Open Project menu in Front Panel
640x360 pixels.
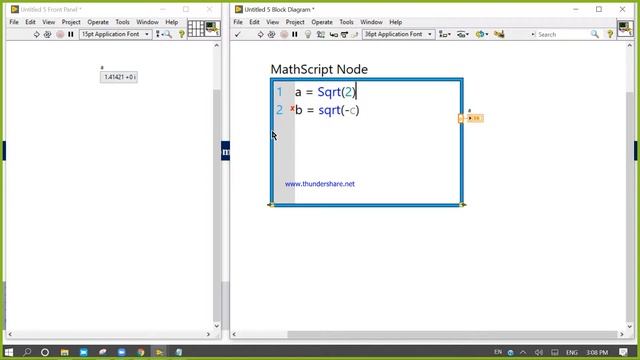click(x=71, y=22)
